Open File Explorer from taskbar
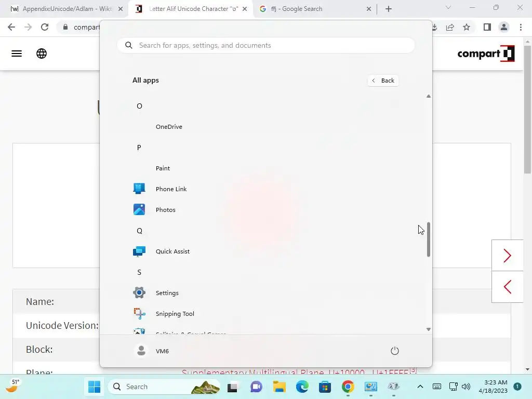The width and height of the screenshot is (532, 399). (x=279, y=387)
